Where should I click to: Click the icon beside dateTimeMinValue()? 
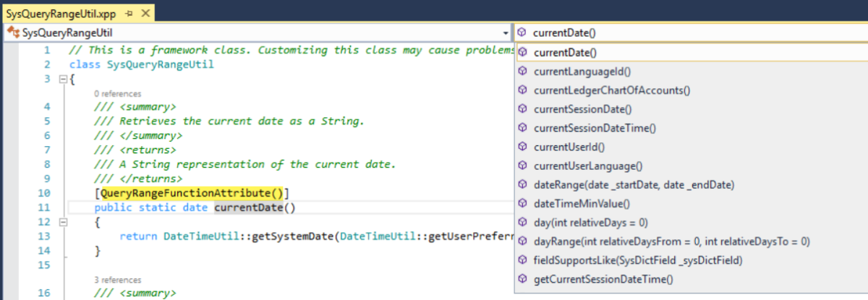coord(522,203)
